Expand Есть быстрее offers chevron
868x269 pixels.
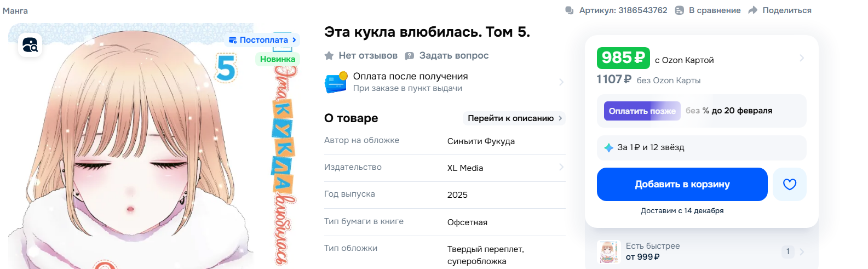[802, 252]
